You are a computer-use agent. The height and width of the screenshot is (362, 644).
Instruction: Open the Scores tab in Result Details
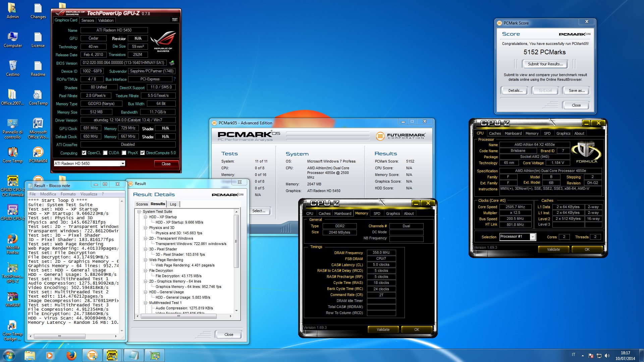[142, 204]
